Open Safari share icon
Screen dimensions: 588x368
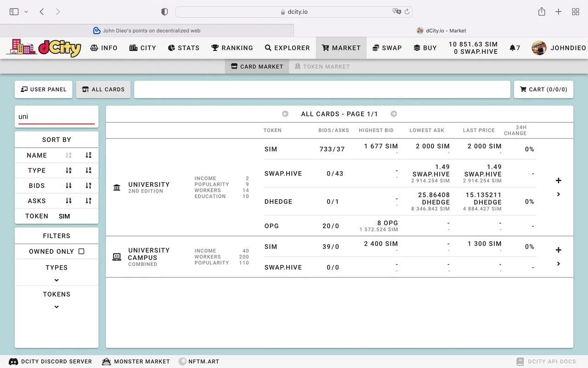click(542, 12)
